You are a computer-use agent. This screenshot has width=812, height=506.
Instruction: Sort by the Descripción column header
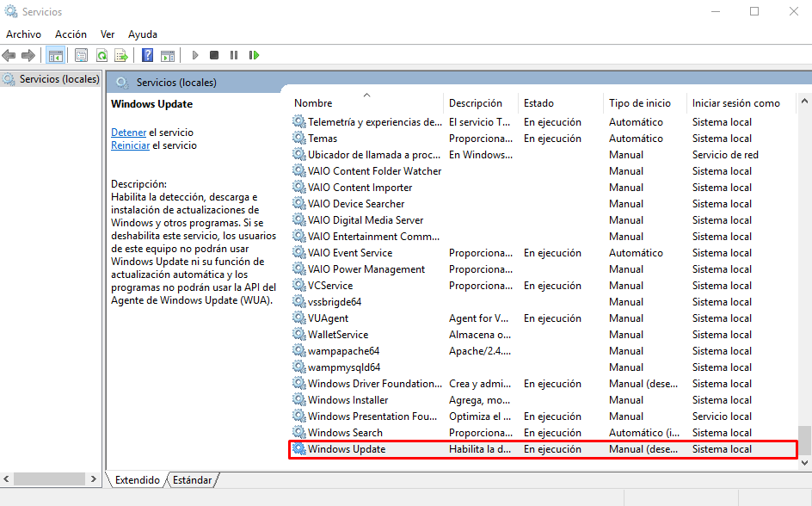481,103
